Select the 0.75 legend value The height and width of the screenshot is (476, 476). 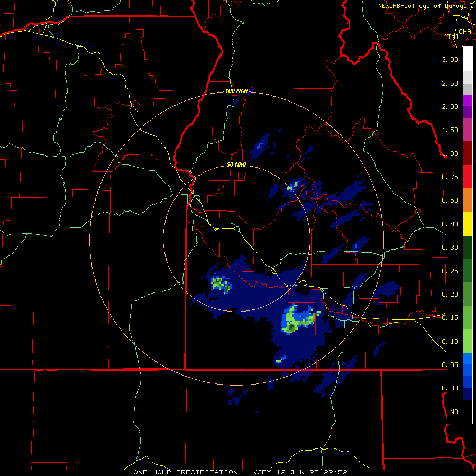click(450, 177)
